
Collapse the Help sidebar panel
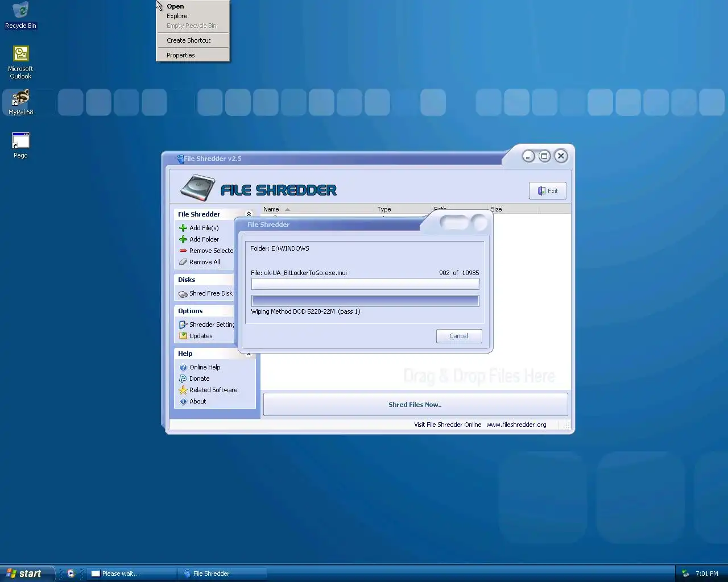click(249, 354)
